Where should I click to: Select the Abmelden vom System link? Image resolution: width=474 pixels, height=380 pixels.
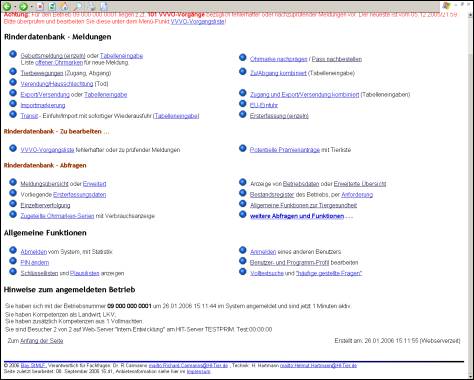(x=34, y=252)
